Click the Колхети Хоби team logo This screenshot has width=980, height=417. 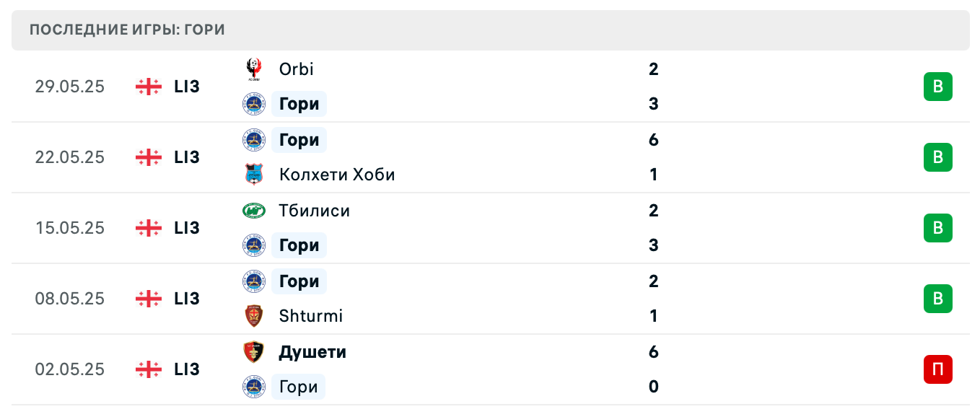(x=253, y=175)
